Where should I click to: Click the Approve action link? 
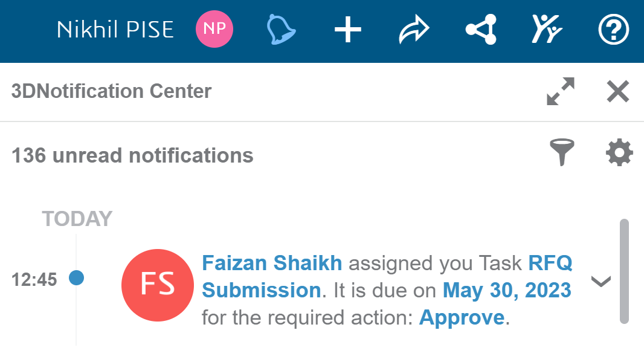coord(462,317)
